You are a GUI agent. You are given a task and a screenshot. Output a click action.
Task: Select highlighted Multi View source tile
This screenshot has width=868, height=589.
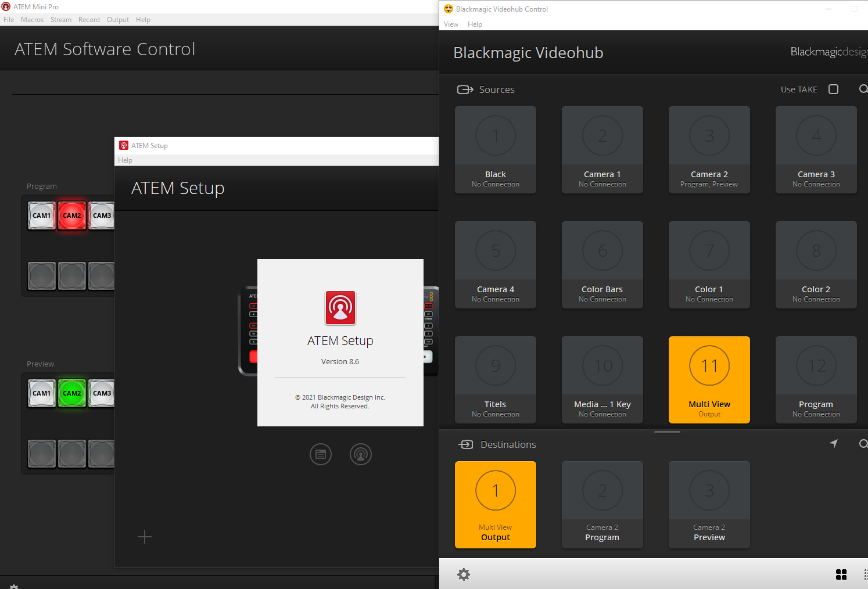tap(709, 380)
